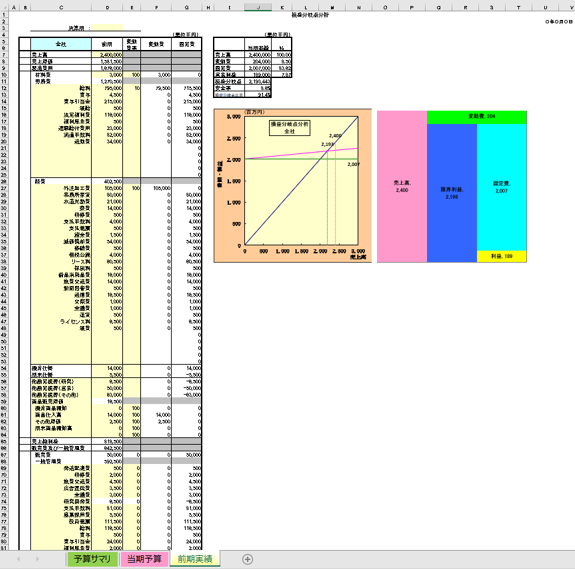Click the blue 限界利益 chart block
Image resolution: width=575 pixels, height=569 pixels.
point(452,193)
